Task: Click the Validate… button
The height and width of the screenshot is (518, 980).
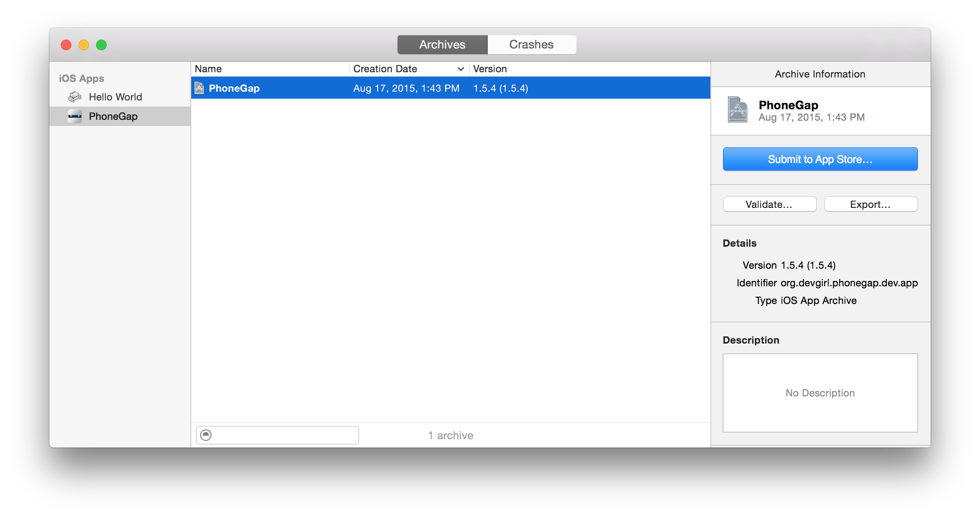Action: click(769, 204)
